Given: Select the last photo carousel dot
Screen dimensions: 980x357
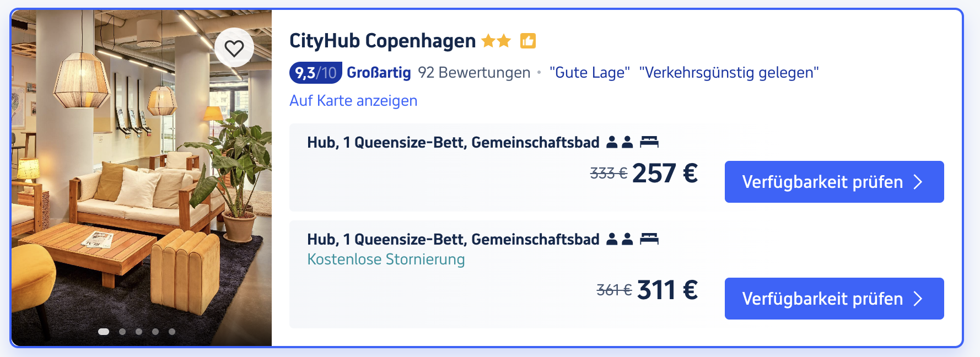Looking at the screenshot, I should (x=172, y=332).
